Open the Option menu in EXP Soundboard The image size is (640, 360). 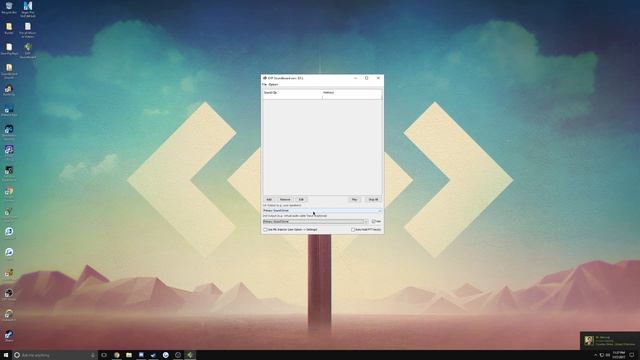273,84
